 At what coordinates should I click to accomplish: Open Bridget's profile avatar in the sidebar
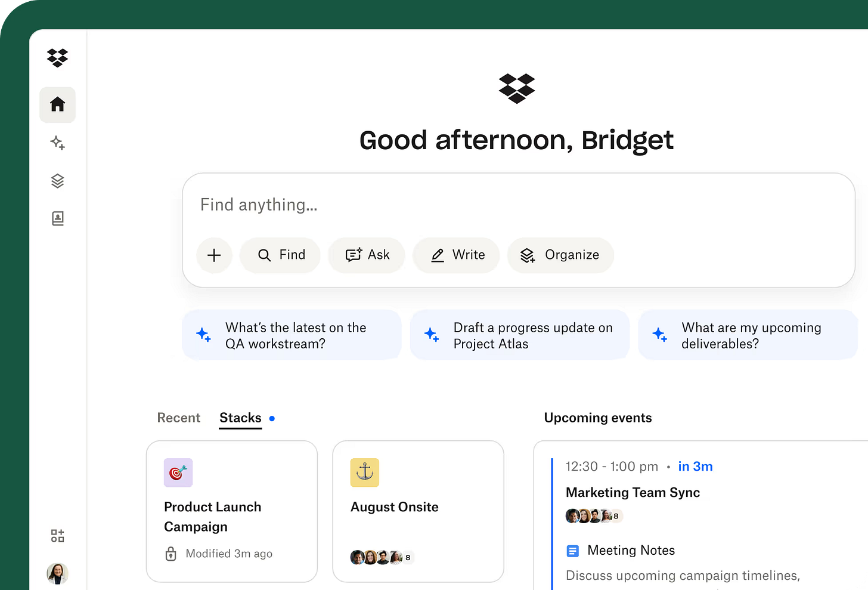[x=57, y=573]
